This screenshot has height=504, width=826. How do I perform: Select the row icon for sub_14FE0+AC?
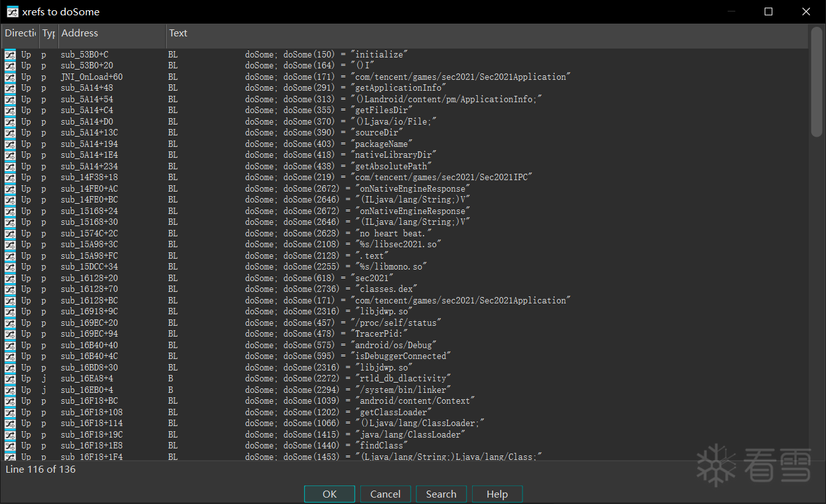(10, 189)
